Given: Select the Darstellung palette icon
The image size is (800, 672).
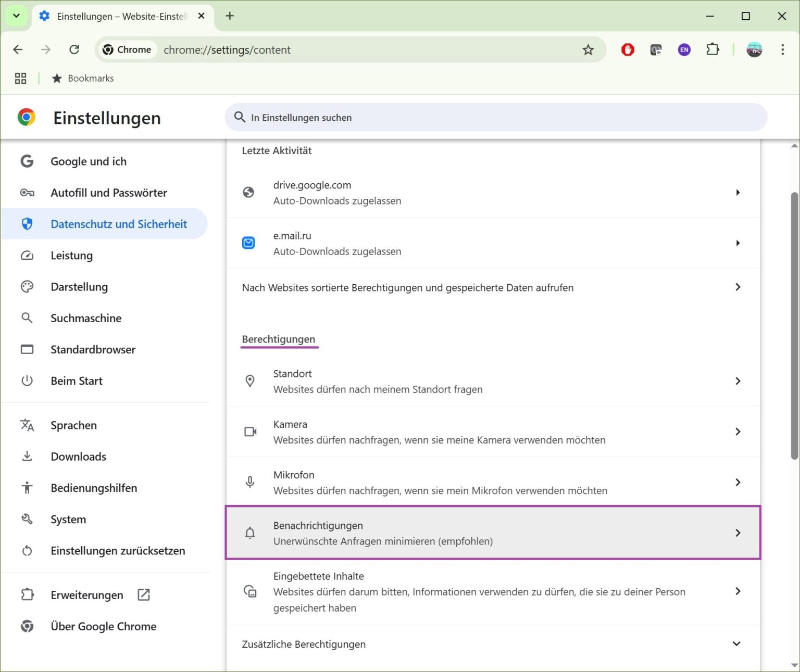Looking at the screenshot, I should pos(27,286).
